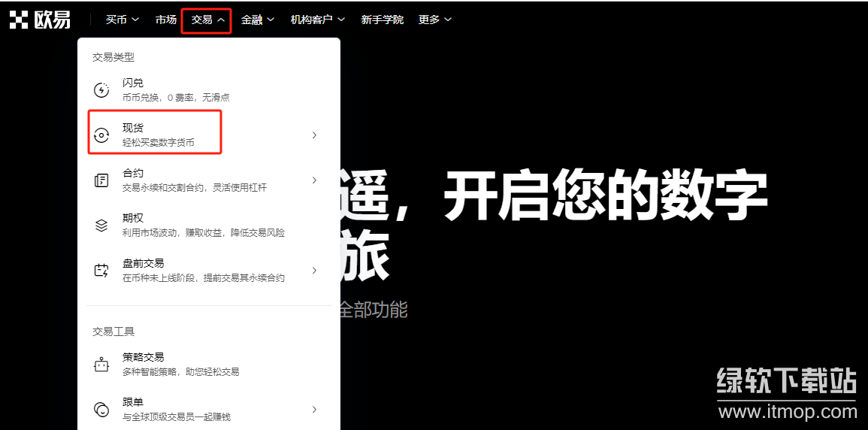This screenshot has height=430, width=868.
Task: Click the 欧易 OKX logo icon
Action: (x=19, y=20)
